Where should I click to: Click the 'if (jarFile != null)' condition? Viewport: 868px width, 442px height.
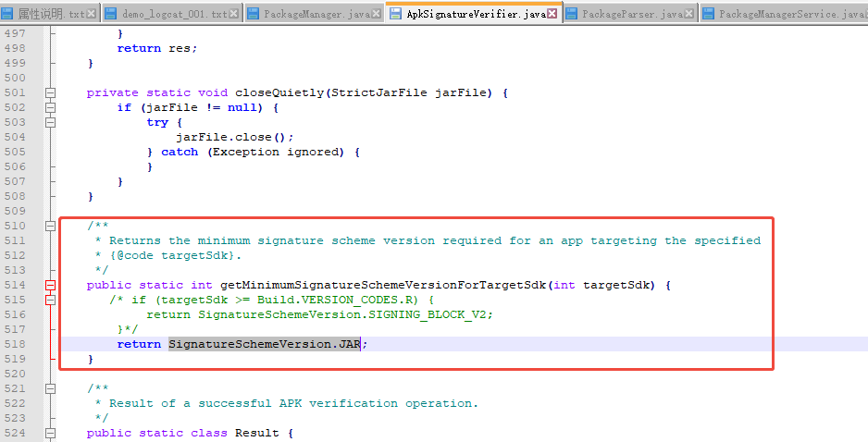[x=190, y=107]
